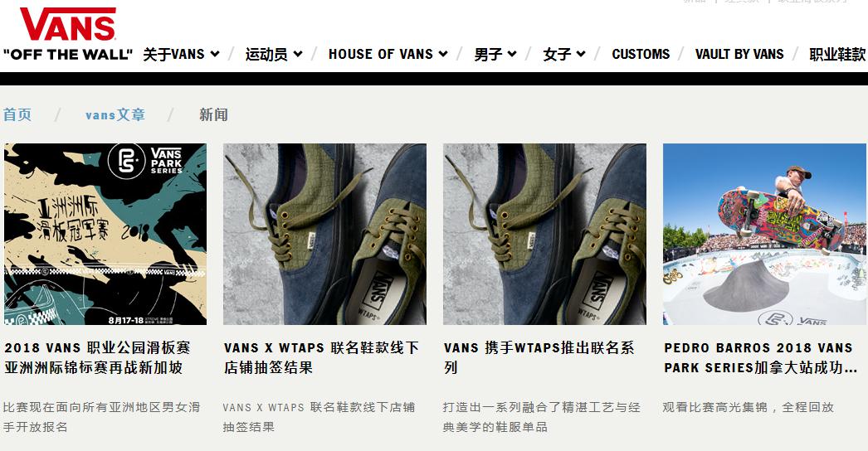This screenshot has height=451, width=868.
Task: Open the WTAPS 线下店铺抽签 shoe thumbnail
Action: pos(325,234)
